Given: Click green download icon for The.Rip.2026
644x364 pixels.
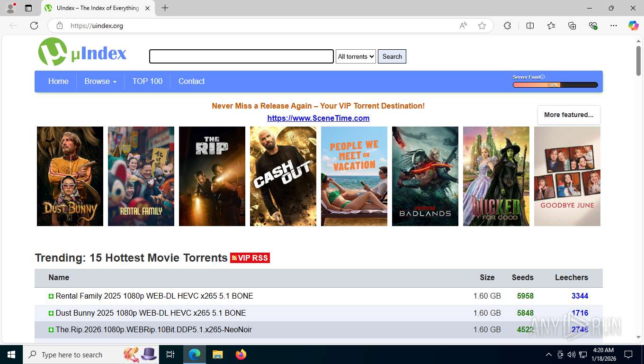Looking at the screenshot, I should point(51,330).
